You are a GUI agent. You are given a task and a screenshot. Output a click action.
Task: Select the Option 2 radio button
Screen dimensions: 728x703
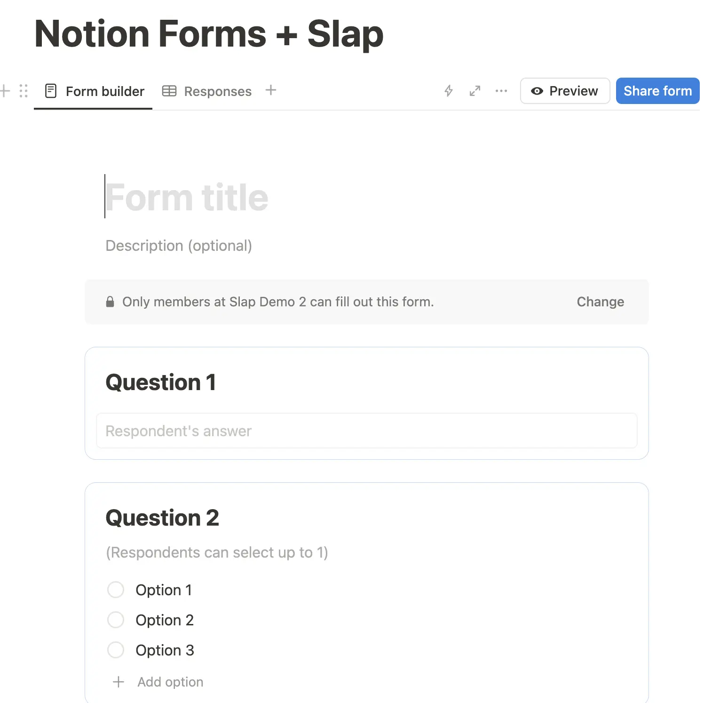pos(116,620)
